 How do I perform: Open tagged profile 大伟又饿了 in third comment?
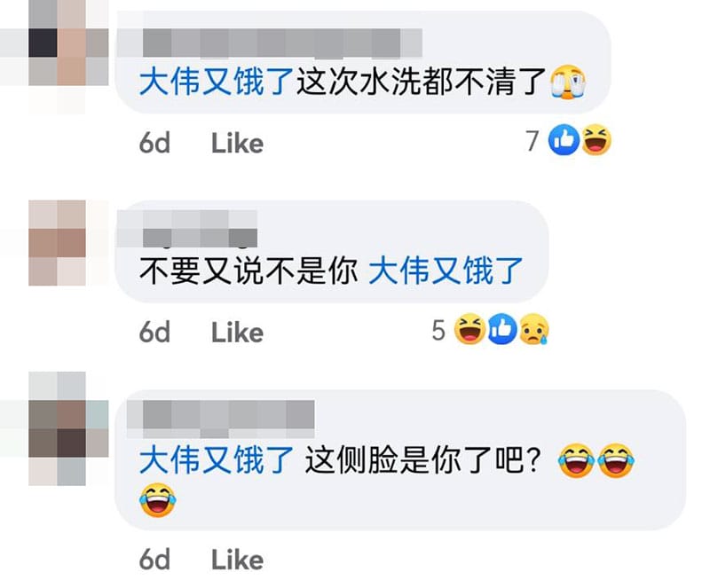[217, 460]
